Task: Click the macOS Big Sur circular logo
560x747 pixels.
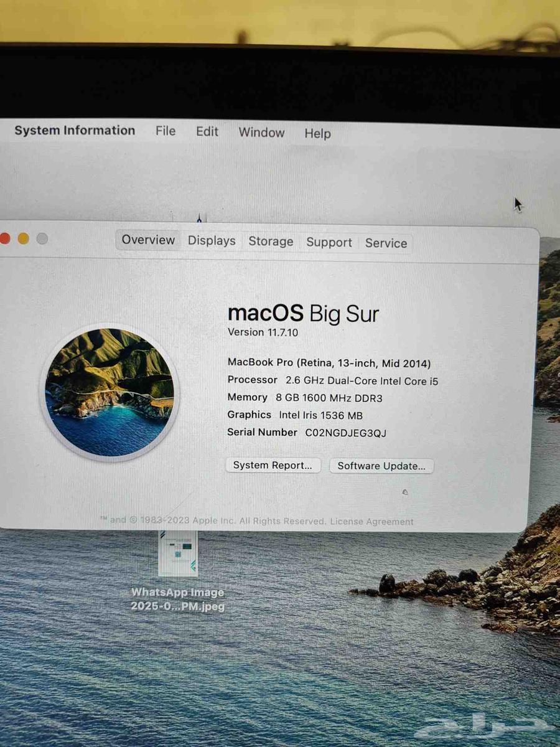Action: click(110, 392)
